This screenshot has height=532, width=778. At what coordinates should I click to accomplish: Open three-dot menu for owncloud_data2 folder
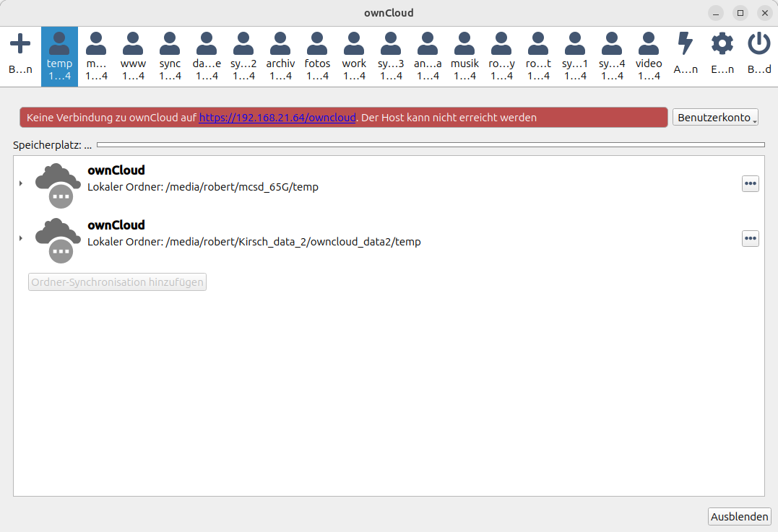point(751,239)
